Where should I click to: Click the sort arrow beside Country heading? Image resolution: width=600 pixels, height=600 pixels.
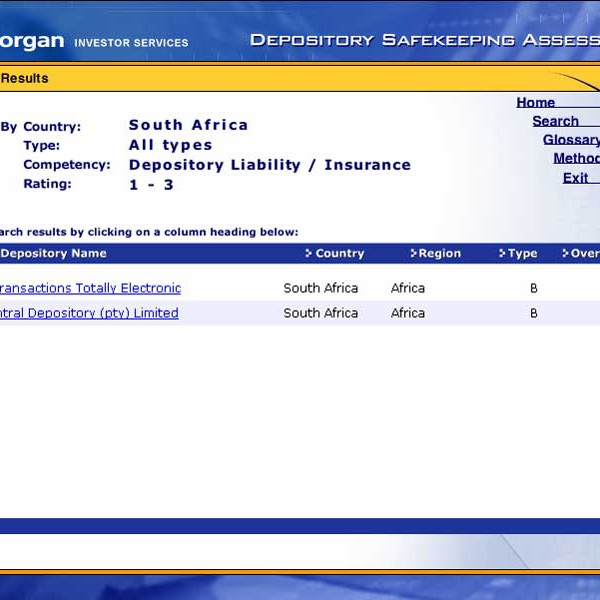click(309, 254)
